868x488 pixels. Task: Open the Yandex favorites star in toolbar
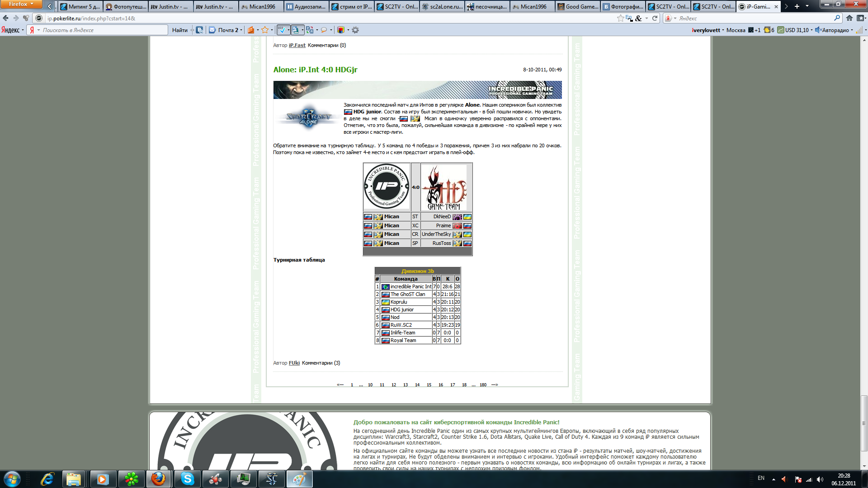click(265, 30)
